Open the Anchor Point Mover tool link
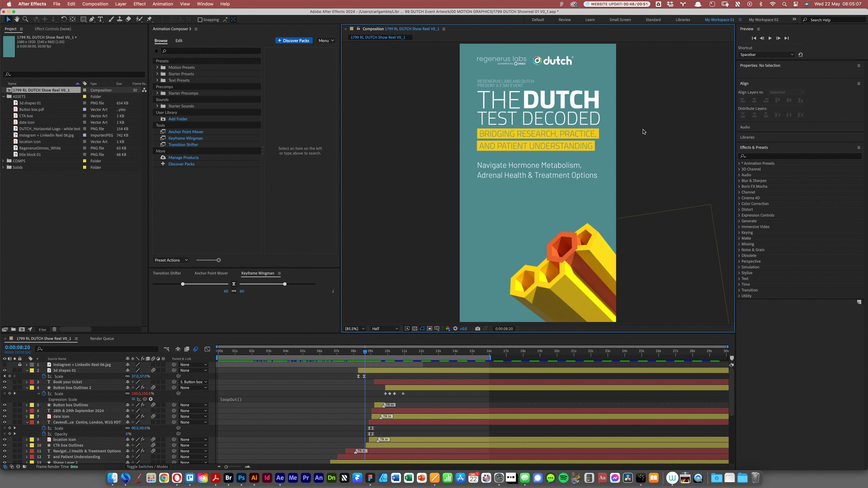The width and height of the screenshot is (868, 488). tap(186, 132)
